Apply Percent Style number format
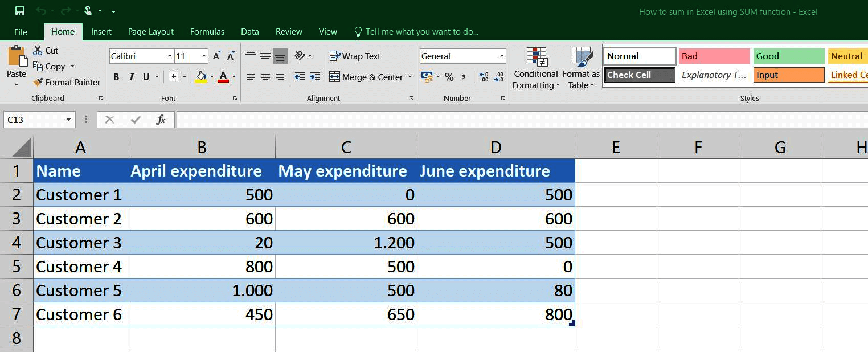The image size is (868, 352). coord(449,76)
